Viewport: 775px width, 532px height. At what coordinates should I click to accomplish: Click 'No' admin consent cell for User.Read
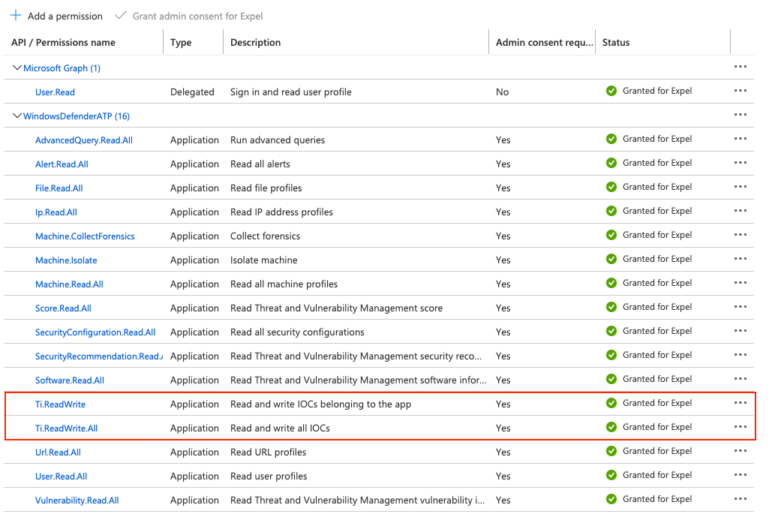click(x=502, y=92)
